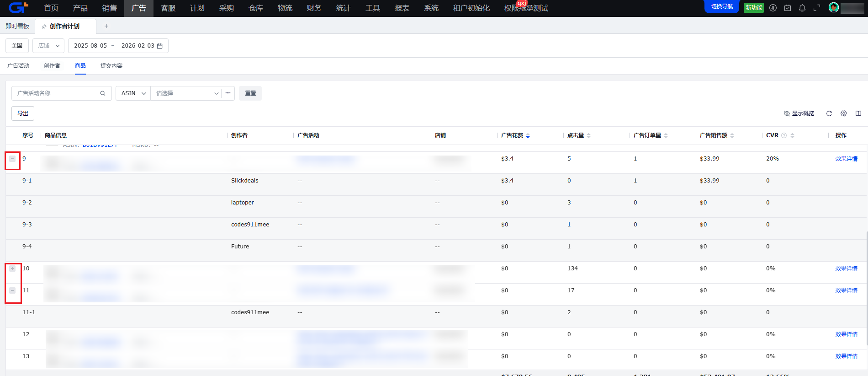Image resolution: width=868 pixels, height=376 pixels.
Task: Refresh the product table data
Action: [x=829, y=113]
